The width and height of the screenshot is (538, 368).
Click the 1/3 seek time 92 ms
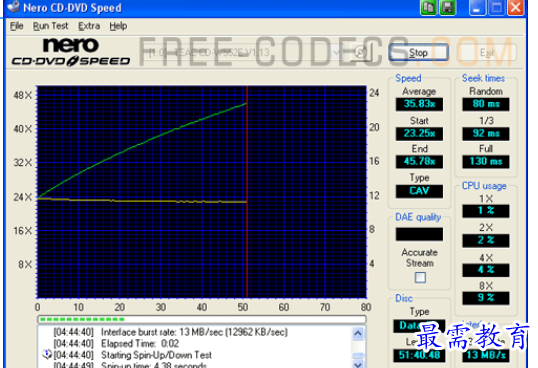486,133
